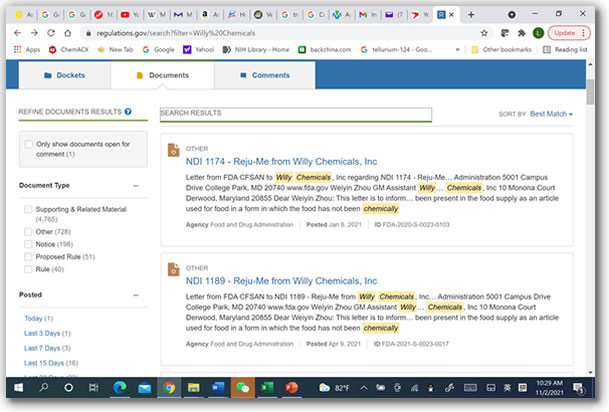Open the Other bookmarks folder
The width and height of the screenshot is (609, 412).
(501, 50)
